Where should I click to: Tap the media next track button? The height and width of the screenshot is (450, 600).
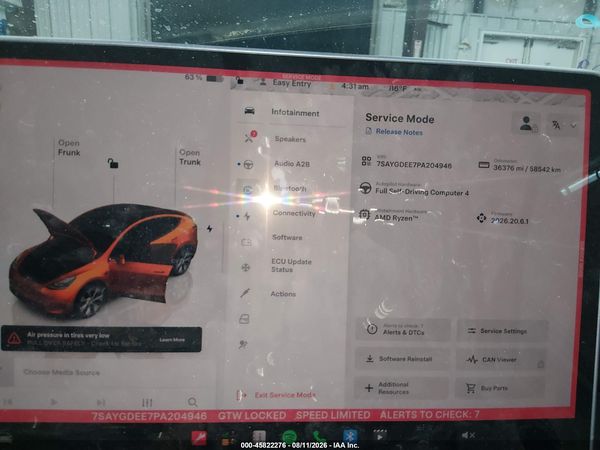coord(101,403)
